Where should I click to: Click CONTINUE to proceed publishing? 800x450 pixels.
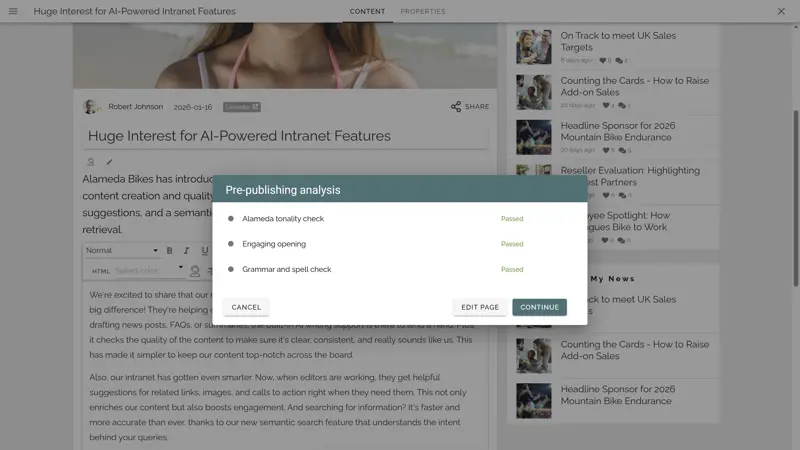(x=539, y=307)
